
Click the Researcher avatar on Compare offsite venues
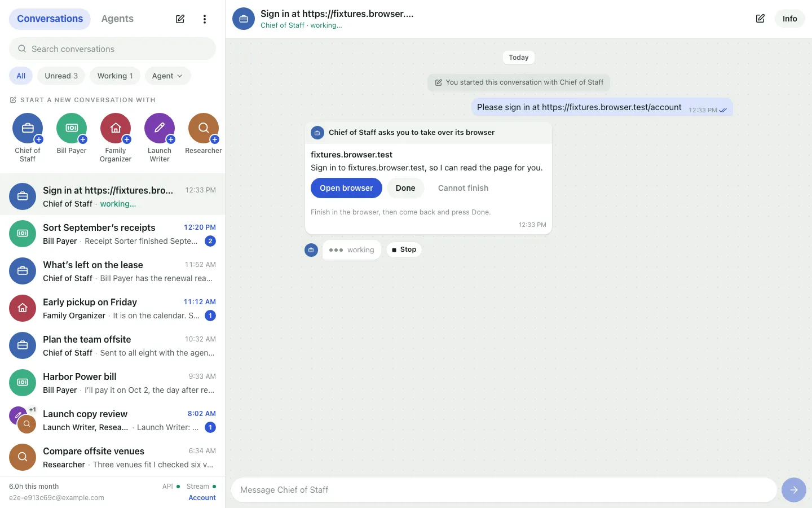(23, 457)
